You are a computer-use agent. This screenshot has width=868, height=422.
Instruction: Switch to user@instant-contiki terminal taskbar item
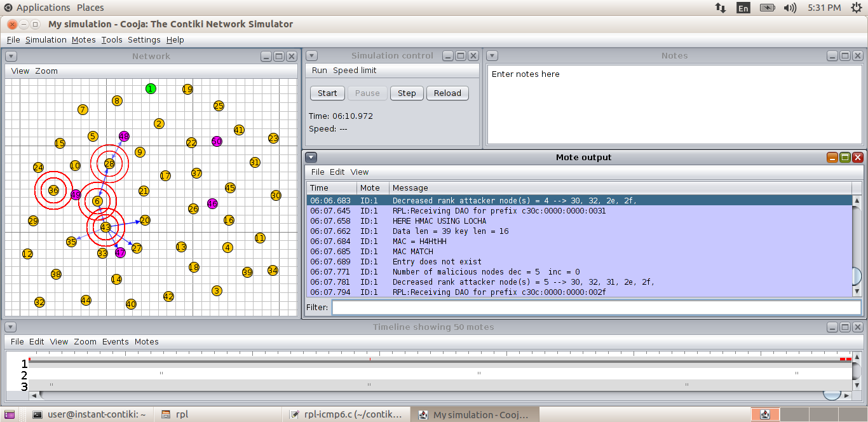pyautogui.click(x=89, y=414)
